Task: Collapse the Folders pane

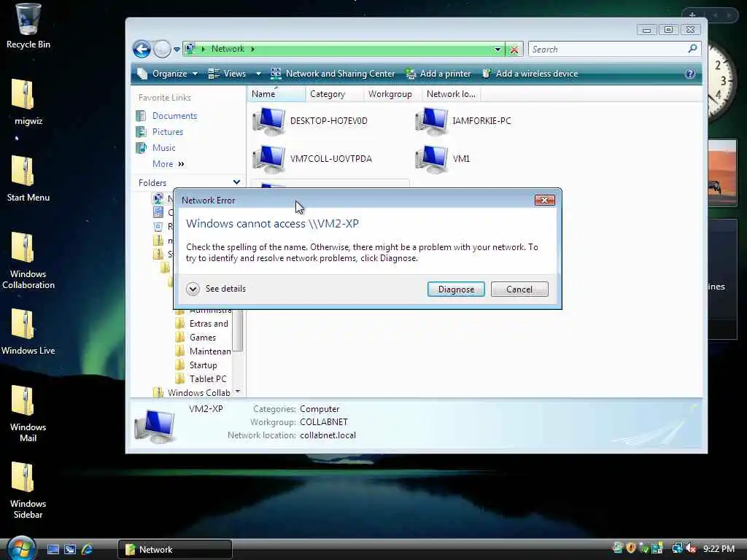Action: coord(236,182)
